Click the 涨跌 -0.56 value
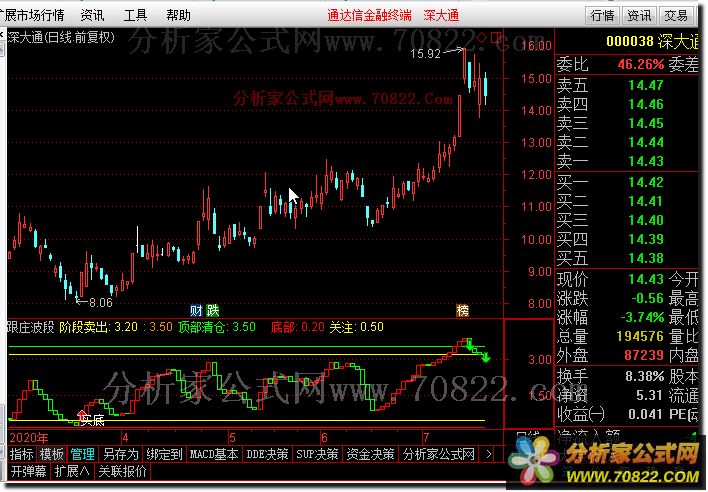 coord(648,298)
